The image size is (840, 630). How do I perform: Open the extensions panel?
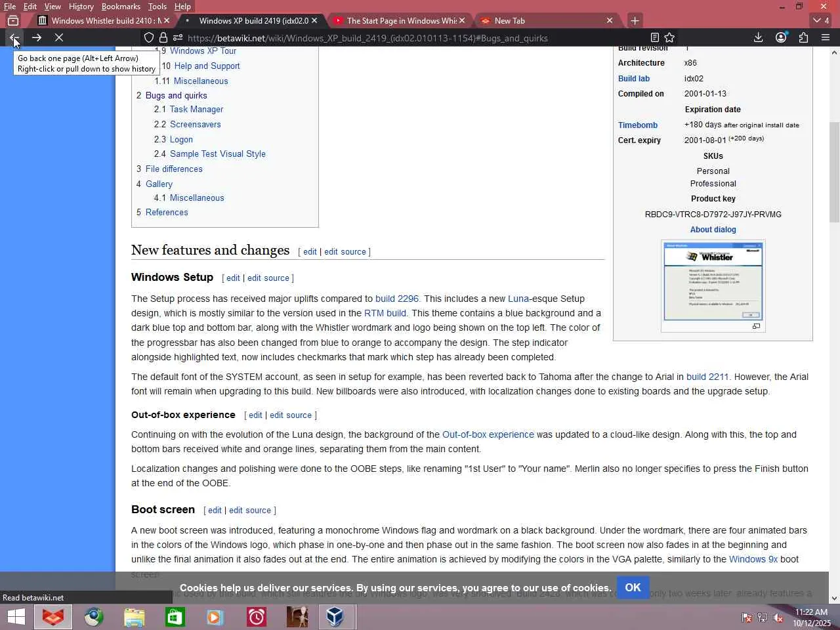[803, 38]
